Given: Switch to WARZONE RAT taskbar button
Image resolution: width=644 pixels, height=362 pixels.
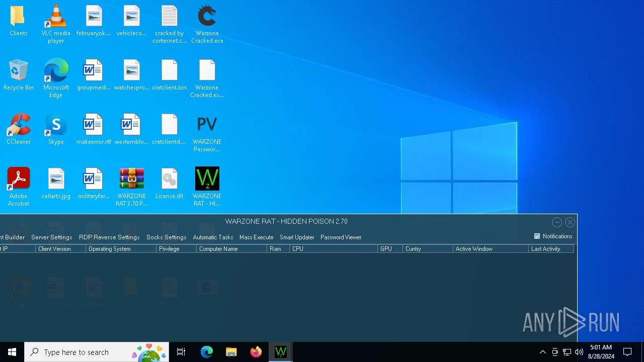Looking at the screenshot, I should pos(281,352).
